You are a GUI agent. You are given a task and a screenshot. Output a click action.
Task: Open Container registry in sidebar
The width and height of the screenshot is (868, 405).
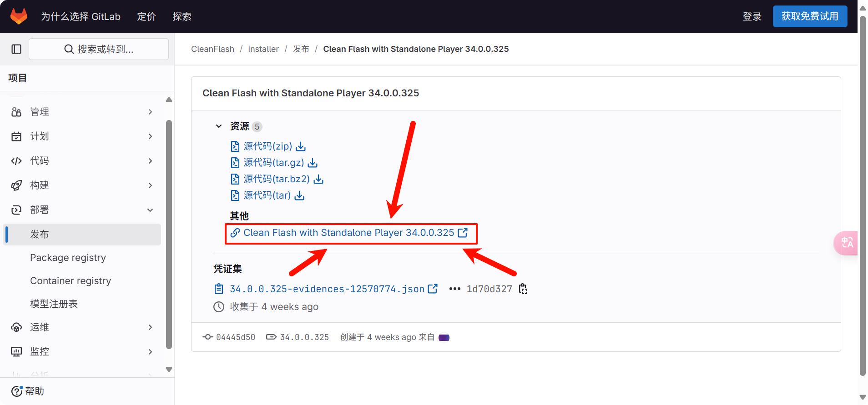(71, 281)
